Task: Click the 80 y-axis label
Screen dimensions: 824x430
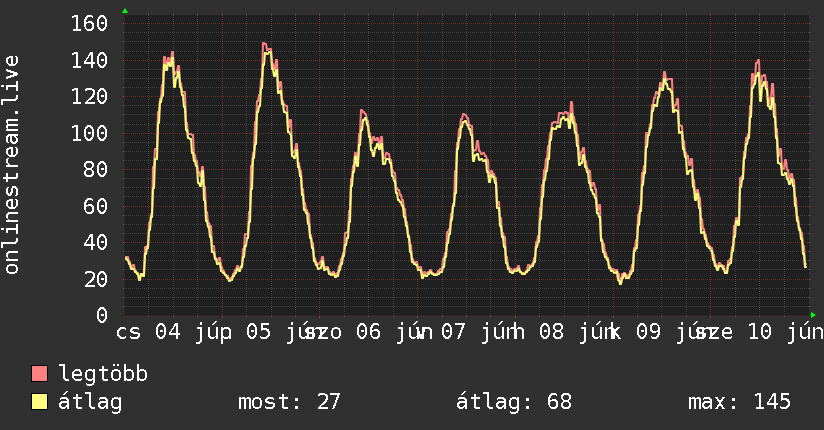Action: [96, 169]
